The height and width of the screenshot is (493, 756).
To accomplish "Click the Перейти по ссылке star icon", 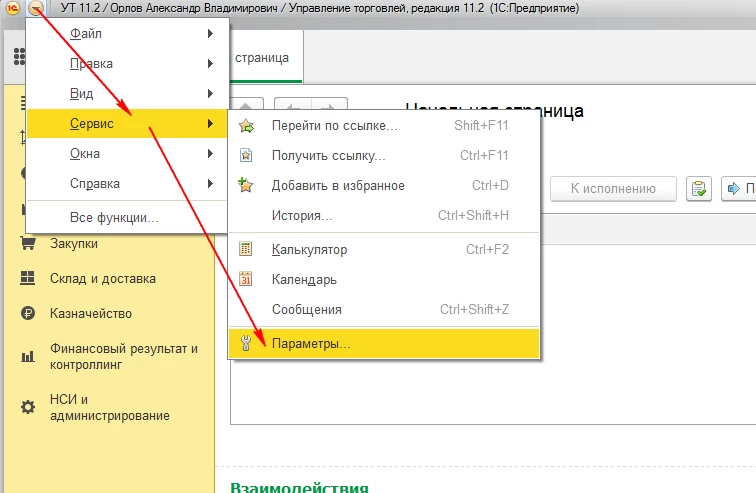I will point(247,126).
